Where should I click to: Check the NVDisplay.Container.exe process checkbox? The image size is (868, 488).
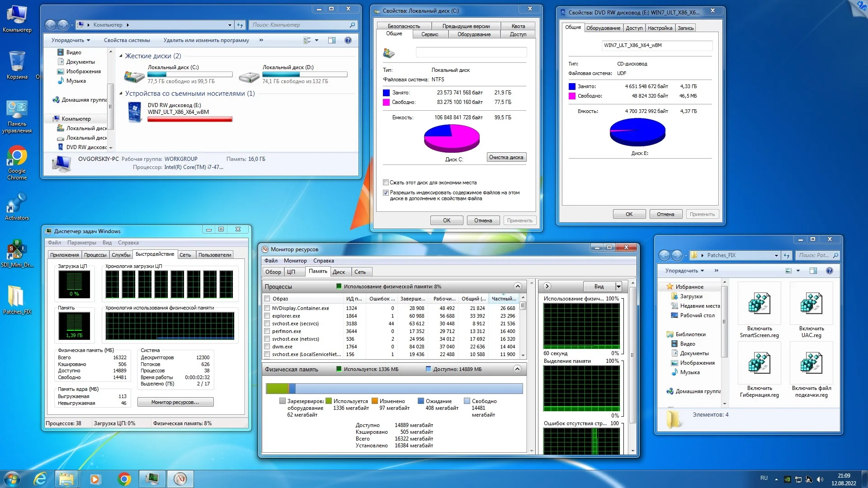click(267, 308)
